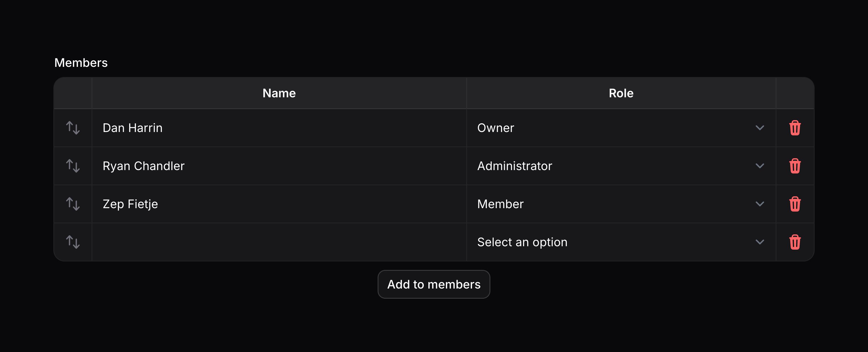
Task: Click the Role column header
Action: 621,93
